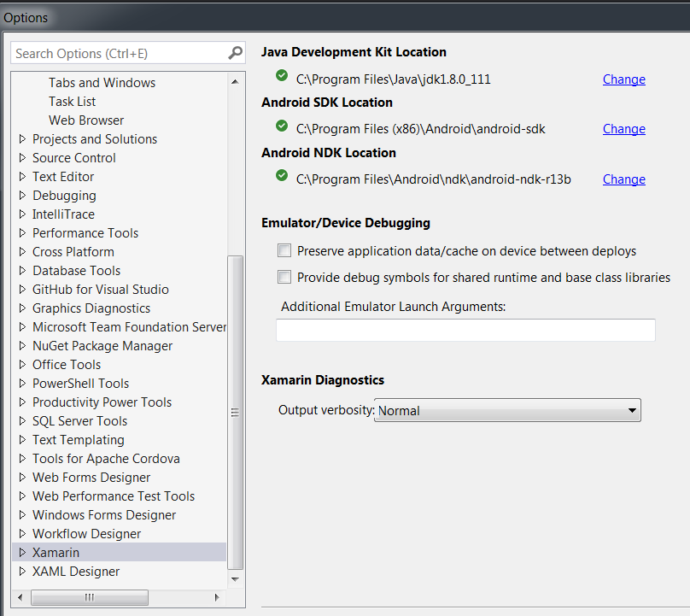Select Windows Forms Designer item

point(104,514)
